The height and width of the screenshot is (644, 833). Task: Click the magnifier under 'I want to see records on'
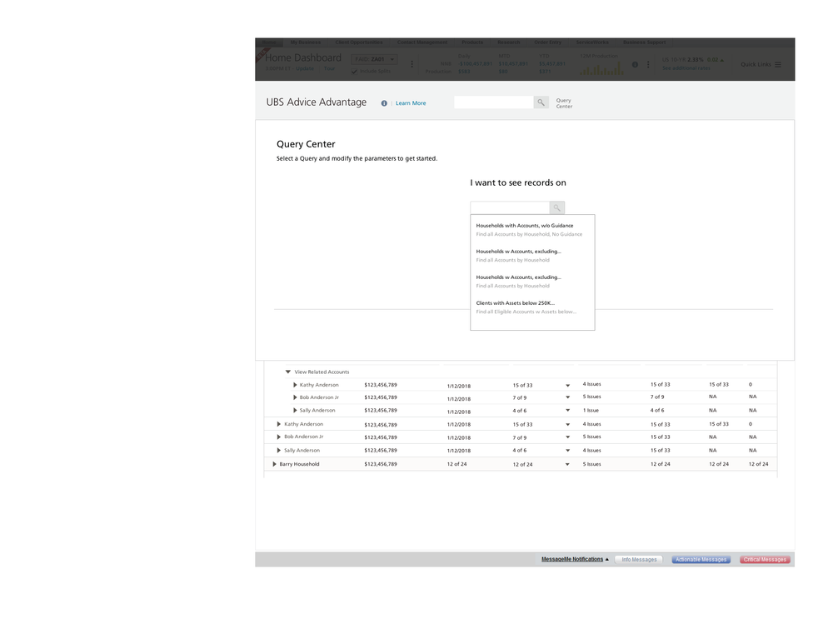pos(557,207)
